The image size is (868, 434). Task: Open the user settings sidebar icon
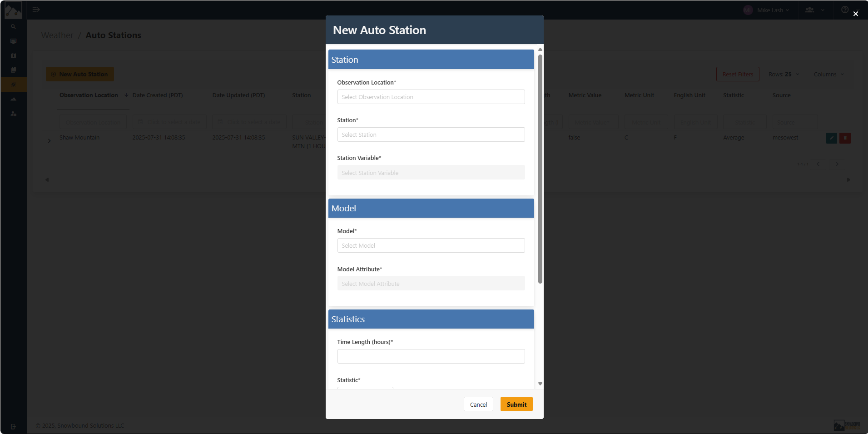coord(13,114)
